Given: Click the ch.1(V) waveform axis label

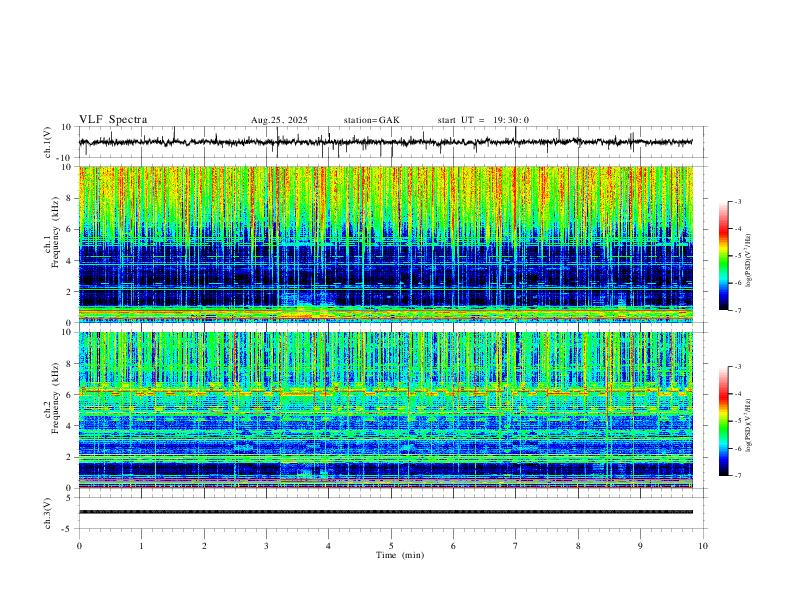Looking at the screenshot, I should (x=48, y=142).
